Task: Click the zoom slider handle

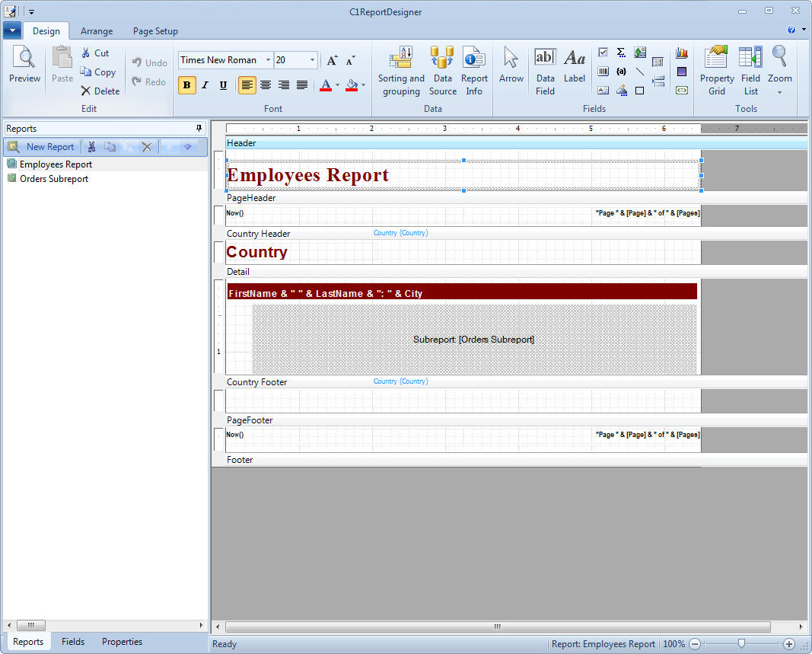Action: click(x=741, y=644)
